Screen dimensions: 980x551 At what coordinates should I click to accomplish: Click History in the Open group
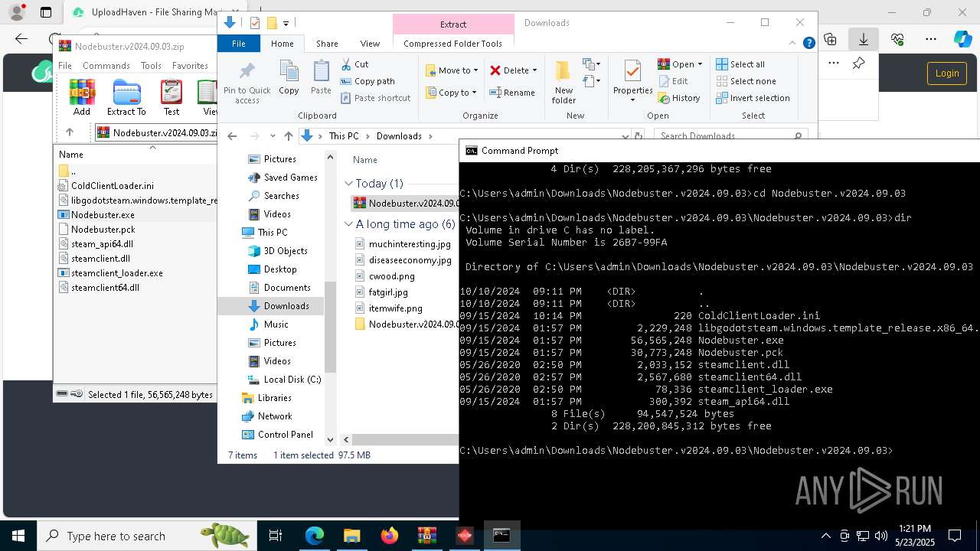679,98
